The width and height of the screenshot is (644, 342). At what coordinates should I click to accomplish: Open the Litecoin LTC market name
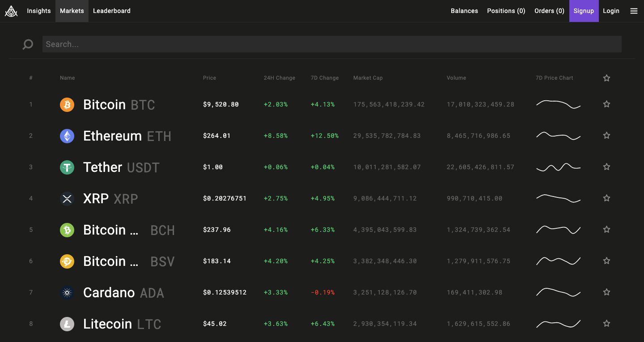click(122, 324)
